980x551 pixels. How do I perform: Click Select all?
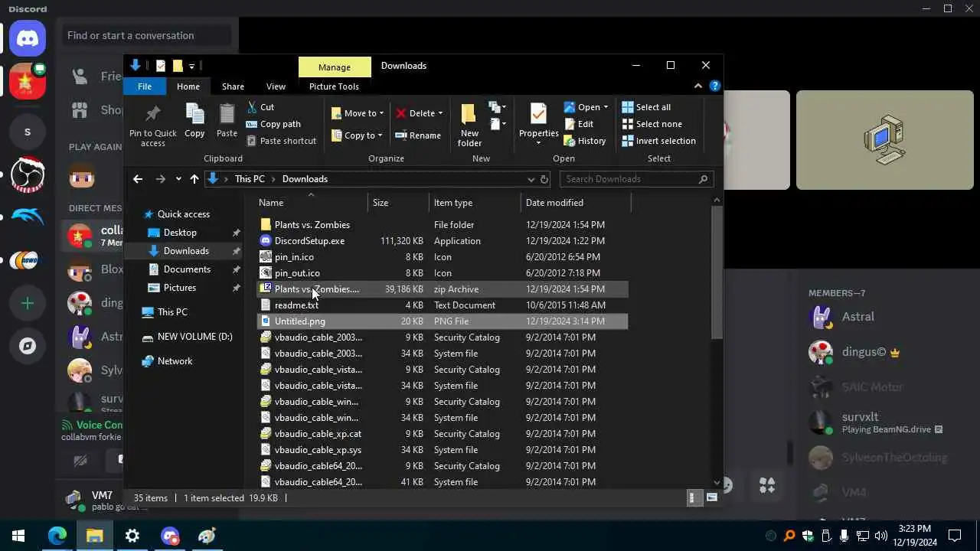pos(646,107)
